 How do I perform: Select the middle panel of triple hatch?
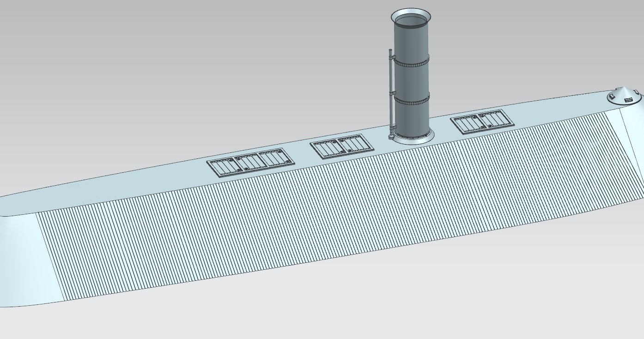(249, 162)
